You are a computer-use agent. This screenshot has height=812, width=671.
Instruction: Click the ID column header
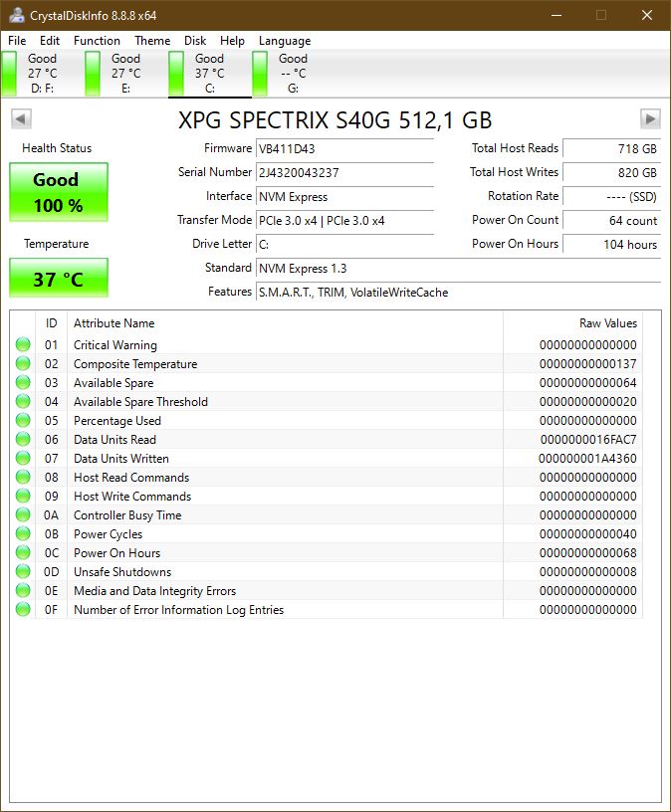point(51,323)
